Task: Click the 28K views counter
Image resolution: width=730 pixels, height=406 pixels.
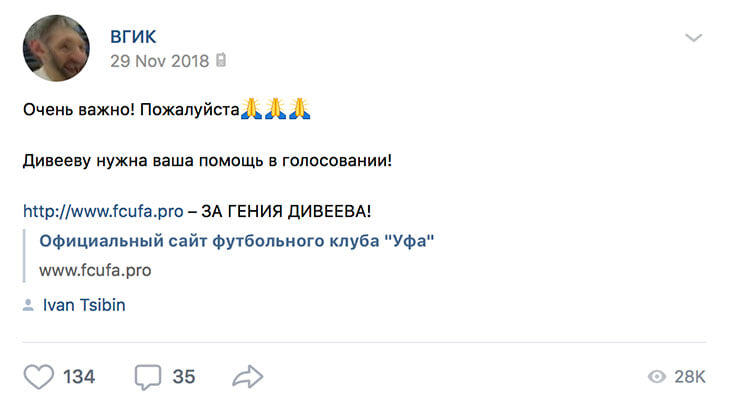Action: click(x=690, y=377)
